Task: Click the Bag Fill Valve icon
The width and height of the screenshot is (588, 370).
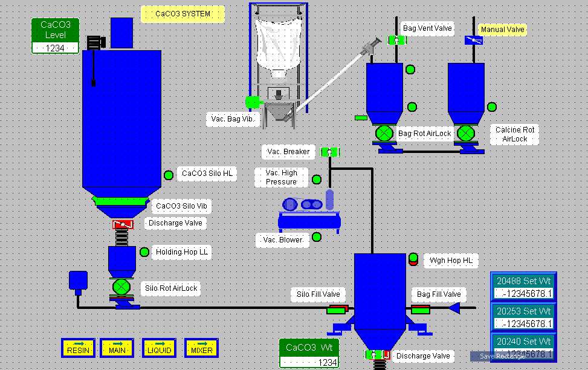Action: point(420,310)
